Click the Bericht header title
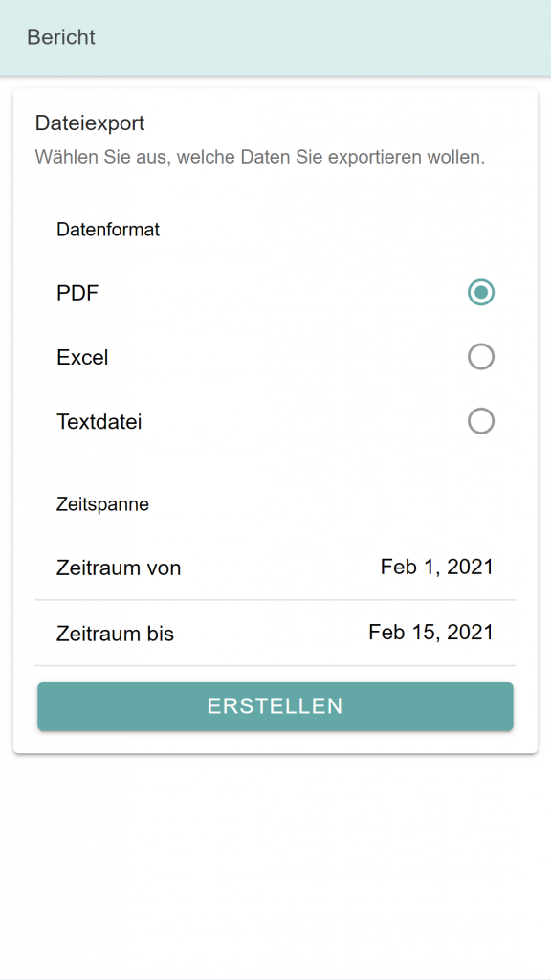Screen dimensions: 551x980 [61, 37]
